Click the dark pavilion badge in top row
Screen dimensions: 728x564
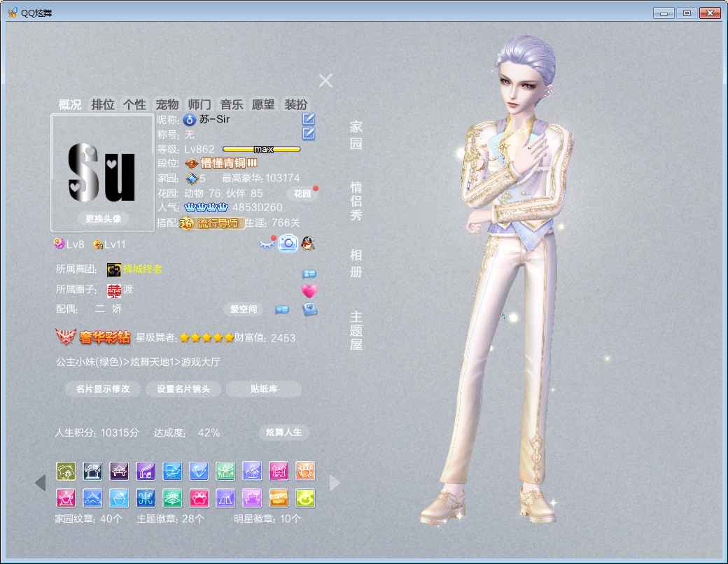(92, 471)
